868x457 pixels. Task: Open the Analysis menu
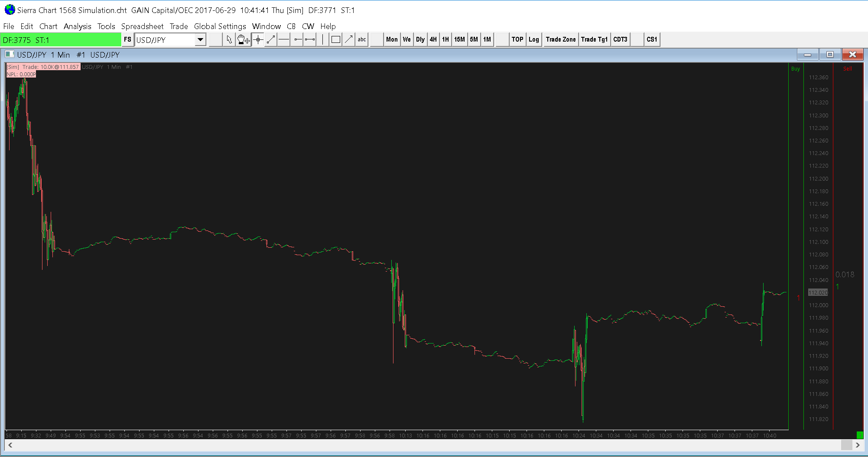[78, 26]
